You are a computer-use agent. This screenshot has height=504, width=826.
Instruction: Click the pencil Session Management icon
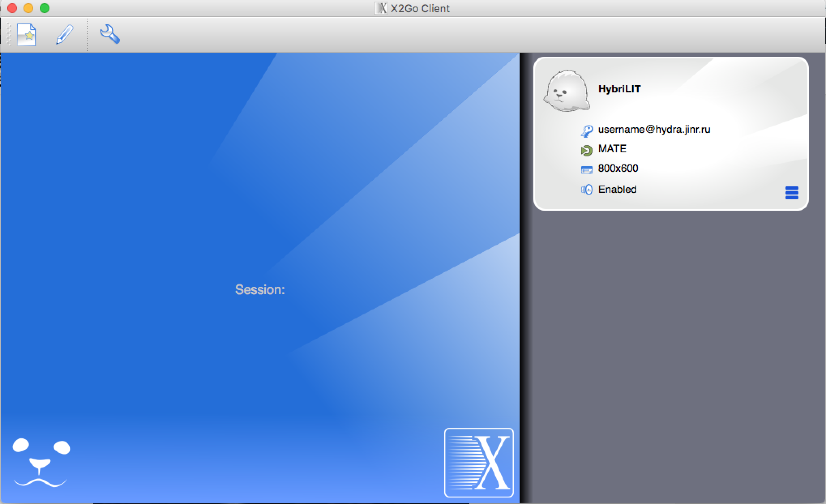(x=64, y=34)
